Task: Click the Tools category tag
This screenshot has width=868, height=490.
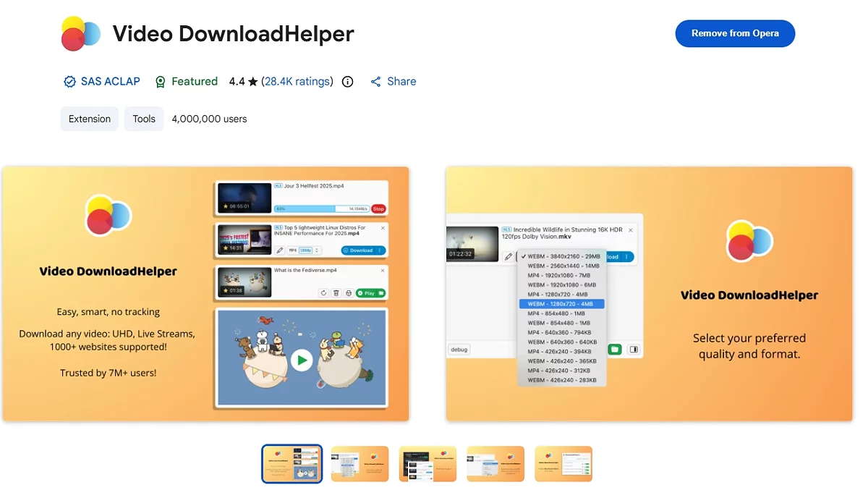Action: pyautogui.click(x=143, y=118)
